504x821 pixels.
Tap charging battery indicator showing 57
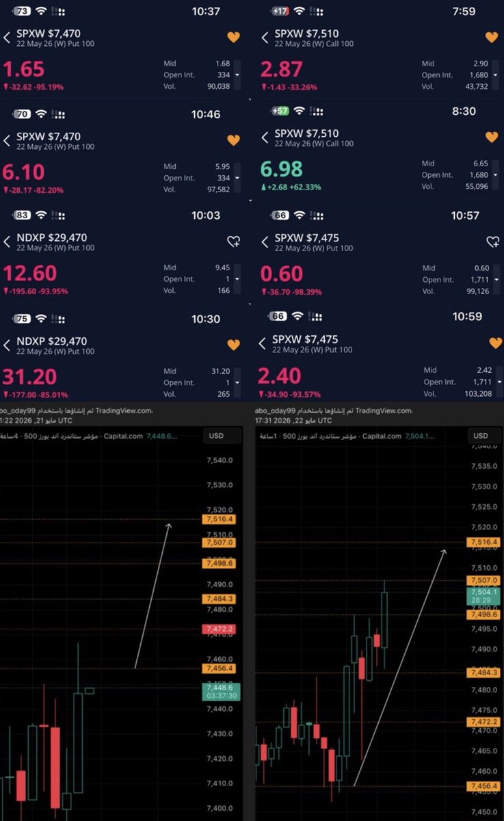click(x=280, y=111)
